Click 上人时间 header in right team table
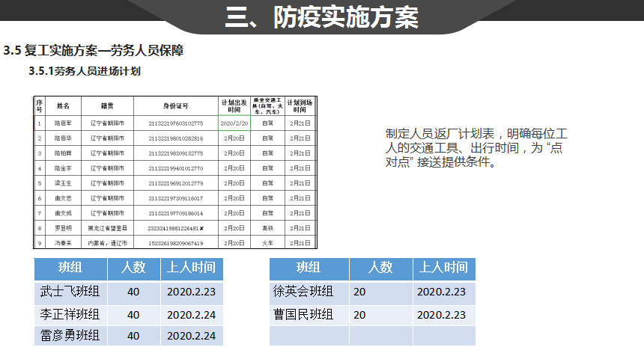 click(444, 269)
